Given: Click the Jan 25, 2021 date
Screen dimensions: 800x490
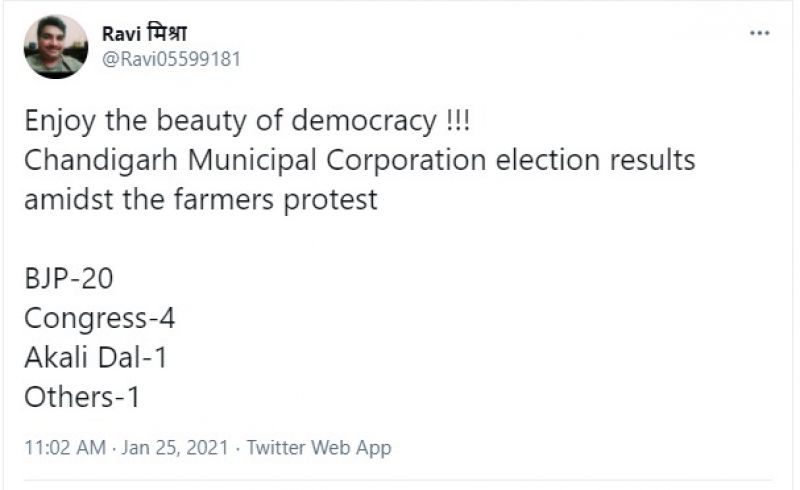Looking at the screenshot, I should (177, 447).
